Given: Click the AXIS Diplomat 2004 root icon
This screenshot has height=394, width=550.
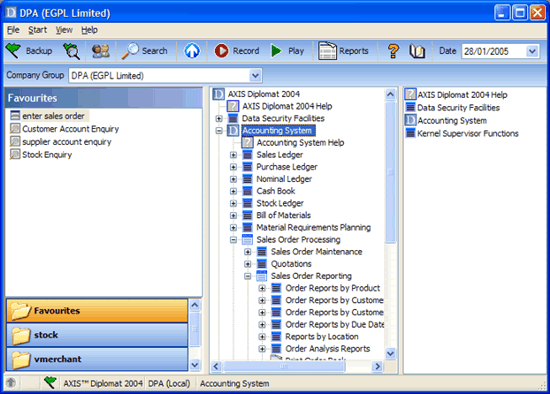Looking at the screenshot, I should pos(219,94).
